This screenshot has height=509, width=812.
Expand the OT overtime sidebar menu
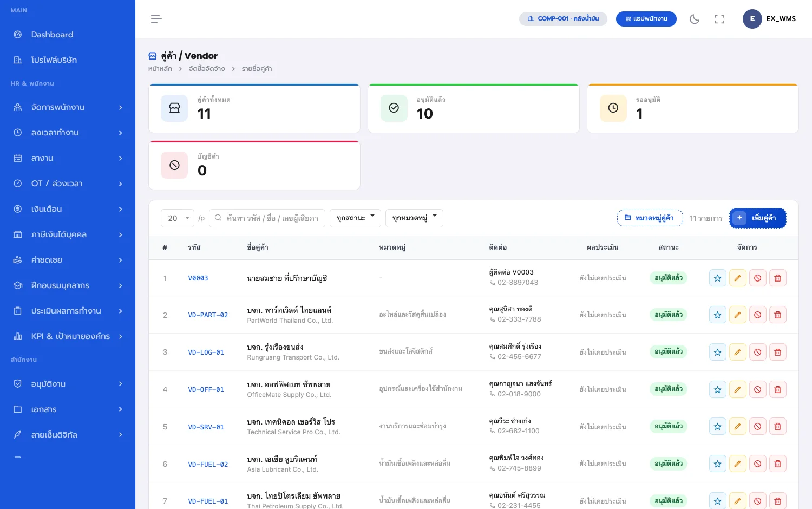68,184
